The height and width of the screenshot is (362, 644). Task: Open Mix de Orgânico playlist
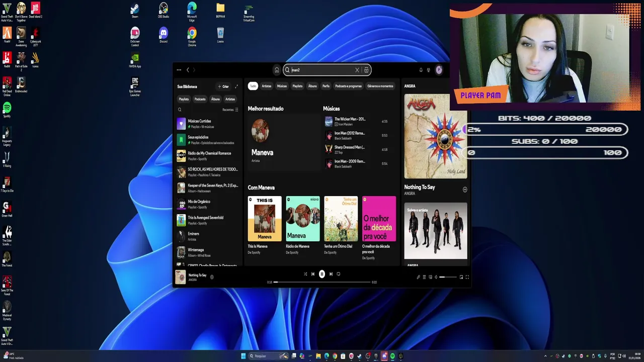pos(207,204)
